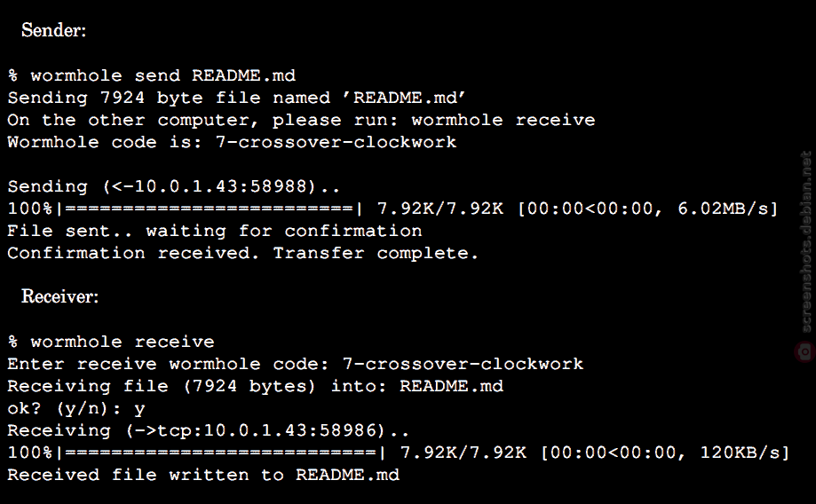
Task: Click the camera icon below the watermark
Action: 804,351
